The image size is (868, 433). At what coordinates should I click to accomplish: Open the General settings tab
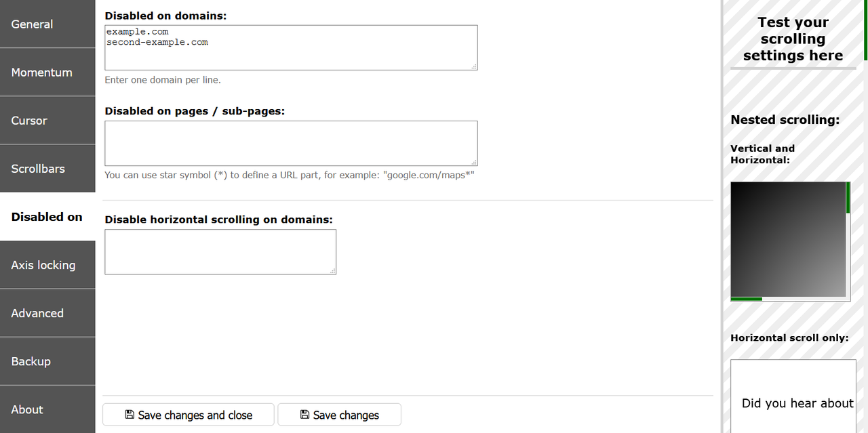[47, 24]
